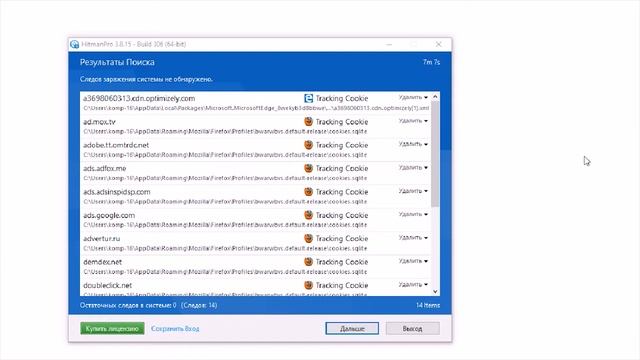640x360 pixels.
Task: Select the a3698060313.cdn.optimizely.com entry
Action: pyautogui.click(x=256, y=103)
